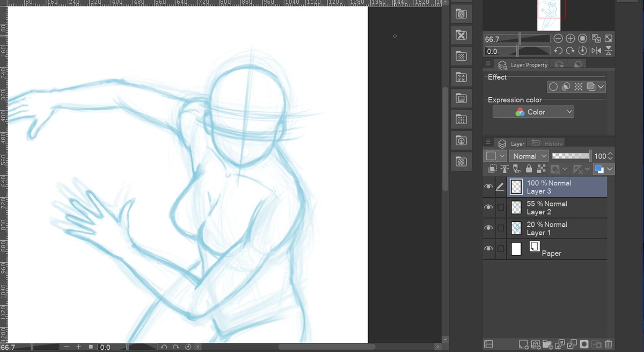Click zoom in in Navigator panel
The width and height of the screenshot is (644, 352).
pos(570,39)
